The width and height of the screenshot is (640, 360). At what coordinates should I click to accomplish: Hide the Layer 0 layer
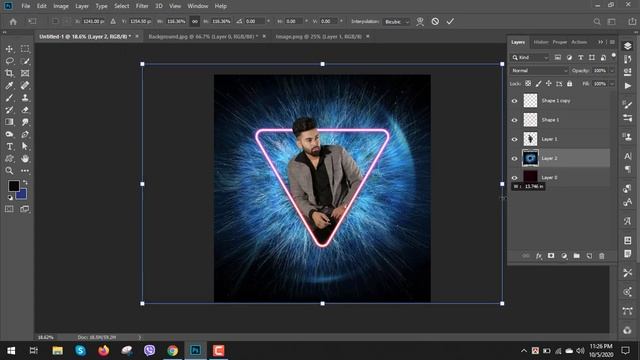tap(514, 178)
